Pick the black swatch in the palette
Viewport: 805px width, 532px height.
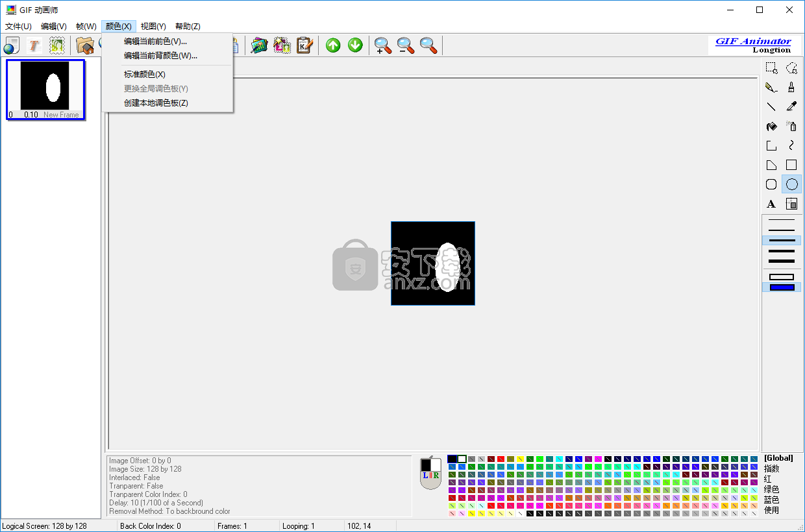452,459
